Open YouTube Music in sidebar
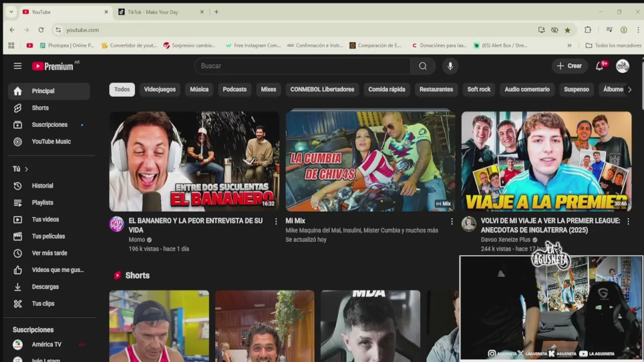The height and width of the screenshot is (362, 644). tap(49, 141)
